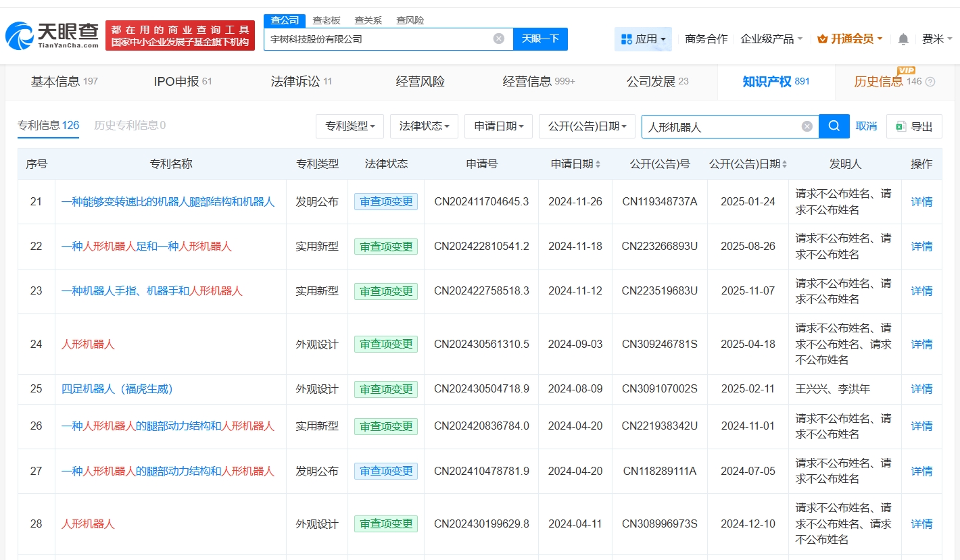The height and width of the screenshot is (560, 960).
Task: Open row 26 腿部动力结构 patent link
Action: pos(168,426)
